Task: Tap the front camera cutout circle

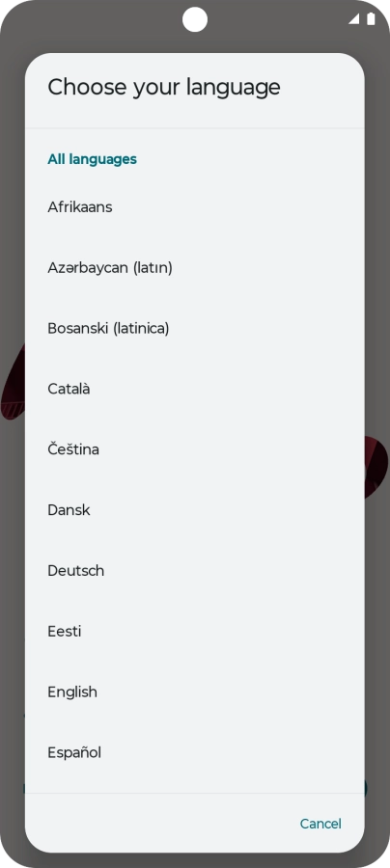Action: (195, 20)
